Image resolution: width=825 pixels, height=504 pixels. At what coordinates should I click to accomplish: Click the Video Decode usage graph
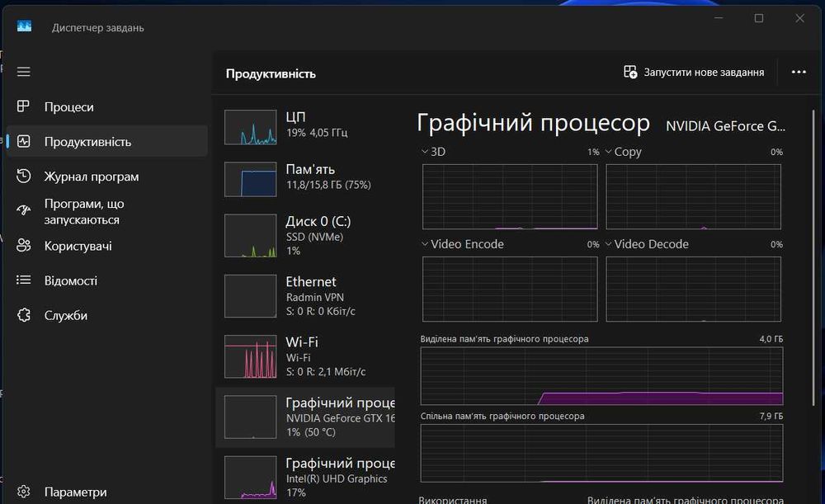click(x=694, y=289)
